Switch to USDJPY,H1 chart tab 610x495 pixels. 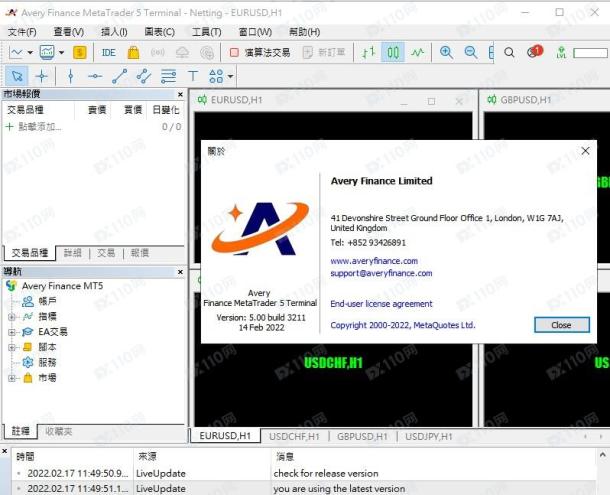pos(429,437)
